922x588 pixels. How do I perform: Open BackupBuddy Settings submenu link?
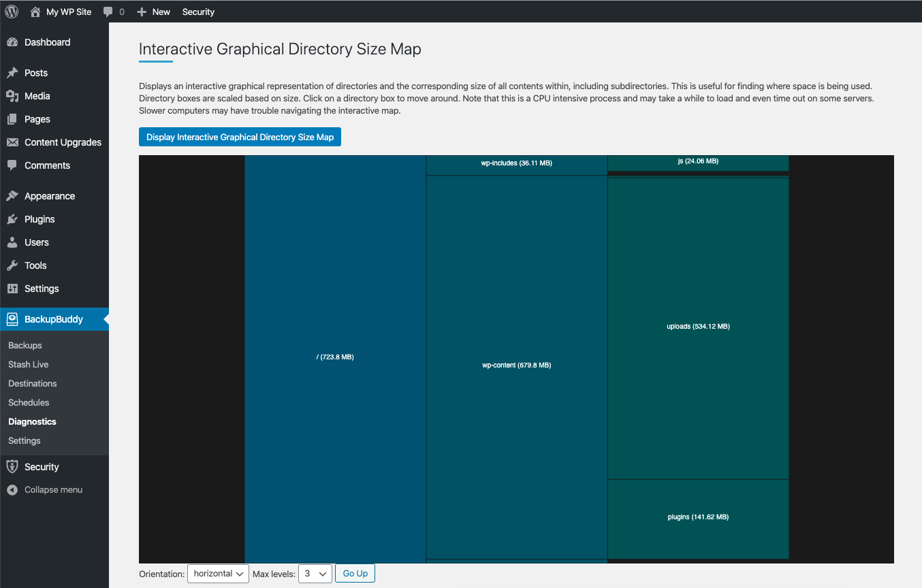25,440
